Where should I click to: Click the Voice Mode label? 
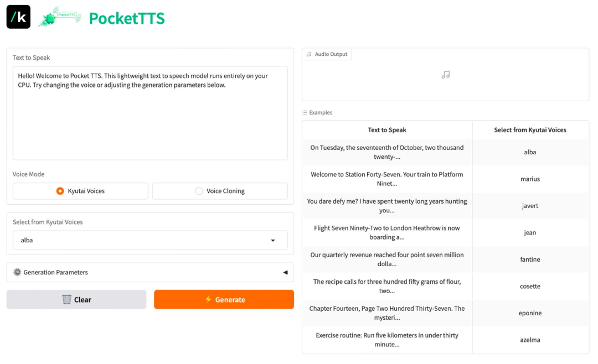[29, 174]
